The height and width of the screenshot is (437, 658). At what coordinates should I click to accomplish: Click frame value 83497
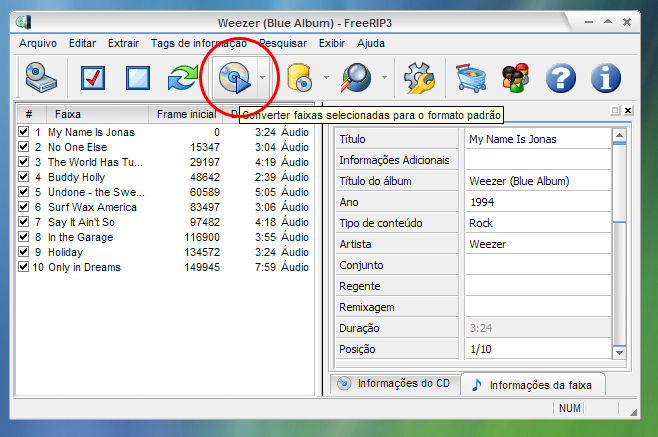click(x=205, y=207)
